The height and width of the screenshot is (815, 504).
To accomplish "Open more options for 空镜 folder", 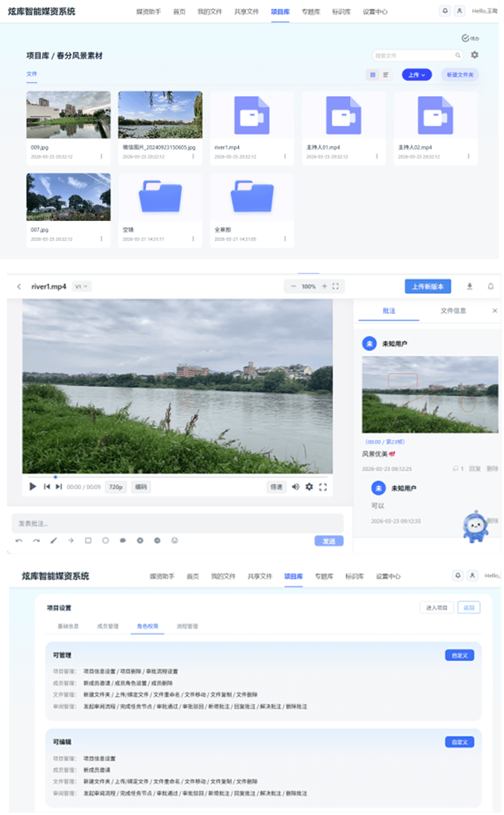I will [193, 239].
